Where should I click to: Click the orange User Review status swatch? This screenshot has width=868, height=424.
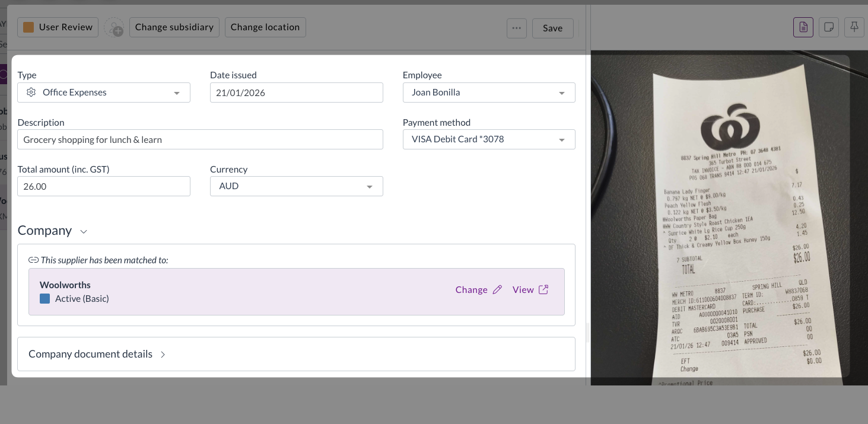28,27
